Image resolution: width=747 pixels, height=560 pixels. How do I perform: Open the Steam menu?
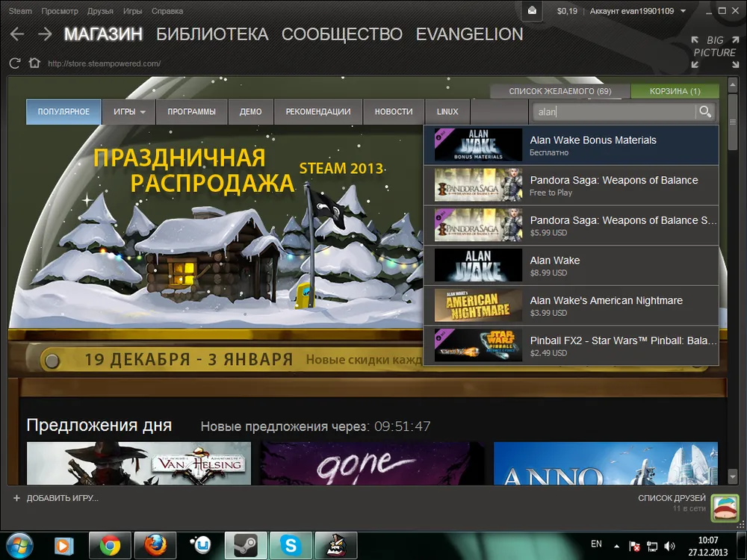click(x=20, y=11)
